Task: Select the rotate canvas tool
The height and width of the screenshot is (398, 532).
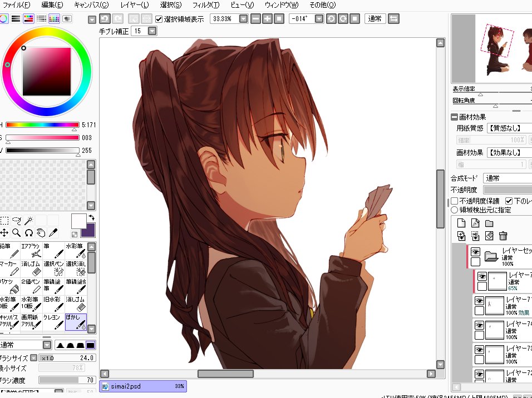Action: coord(29,232)
